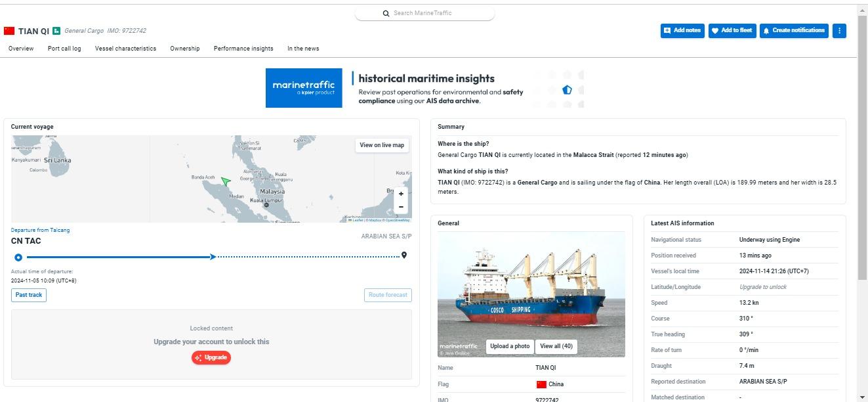Click the IMO value 9722742 in General table
This screenshot has width=868, height=402.
point(547,399)
